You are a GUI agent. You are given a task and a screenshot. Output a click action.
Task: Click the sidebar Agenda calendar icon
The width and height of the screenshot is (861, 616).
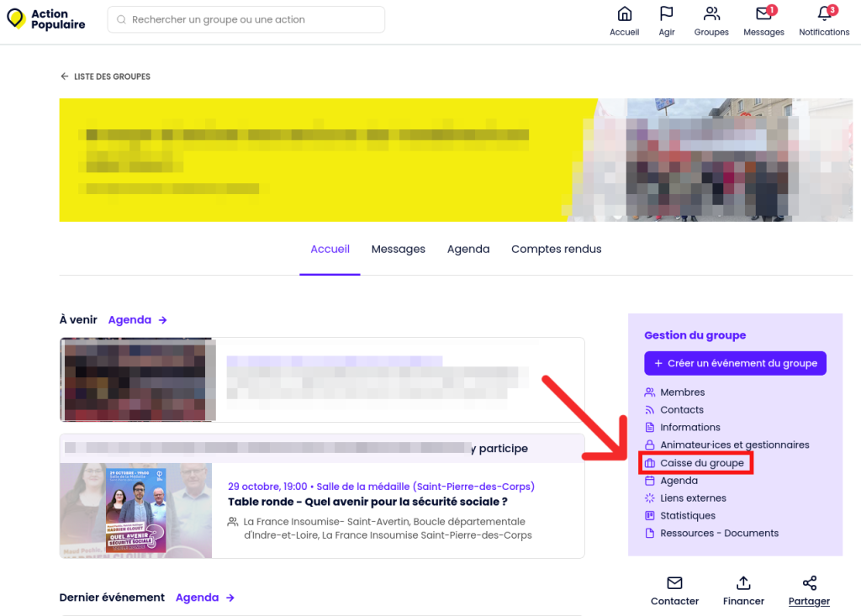click(650, 481)
